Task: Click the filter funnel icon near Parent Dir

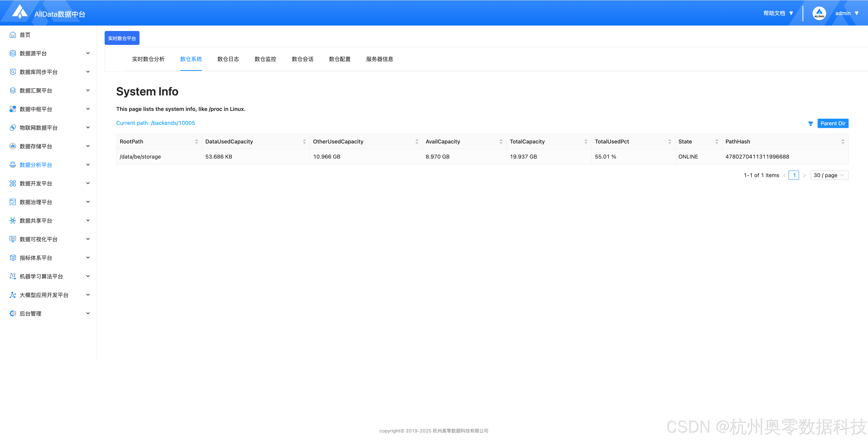Action: click(810, 124)
